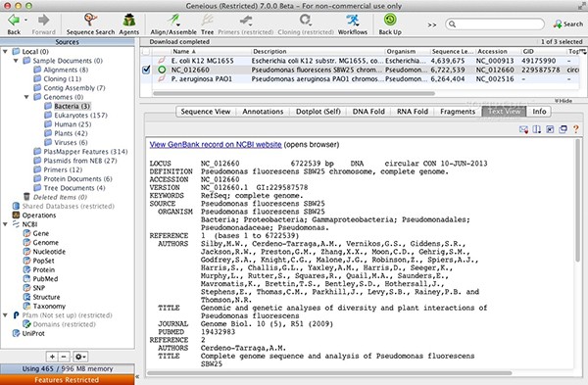This screenshot has height=385, width=588.
Task: Remove source with the minus button
Action: click(64, 357)
